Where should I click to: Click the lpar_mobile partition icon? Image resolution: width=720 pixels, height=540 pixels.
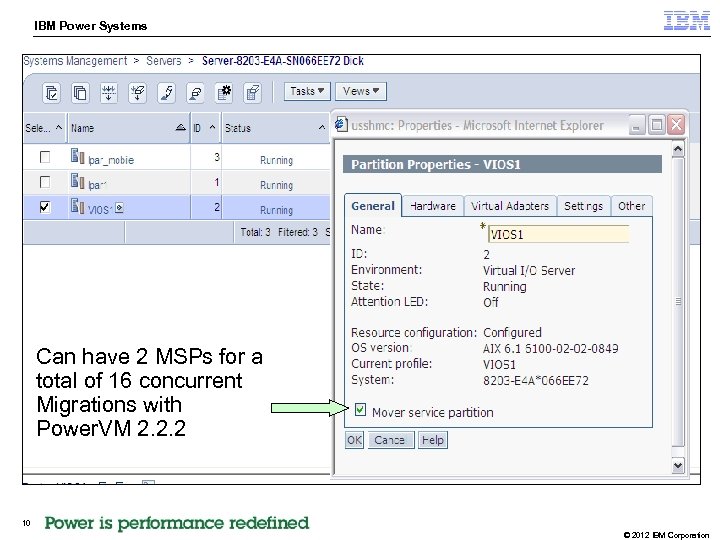[x=78, y=156]
